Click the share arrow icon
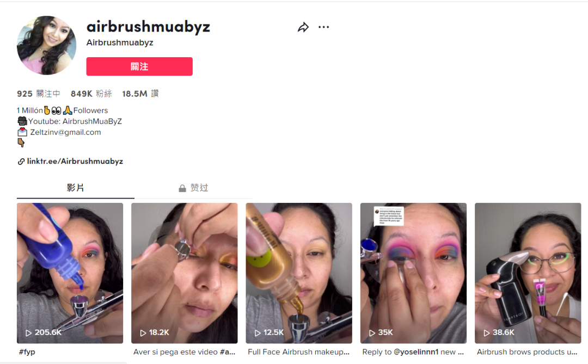The height and width of the screenshot is (364, 588). [x=303, y=27]
